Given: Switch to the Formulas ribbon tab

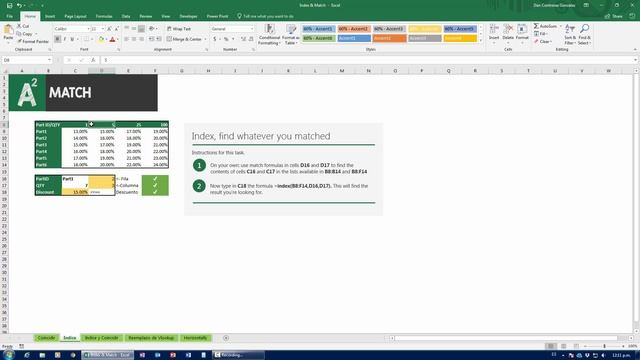Looking at the screenshot, I should [x=104, y=16].
